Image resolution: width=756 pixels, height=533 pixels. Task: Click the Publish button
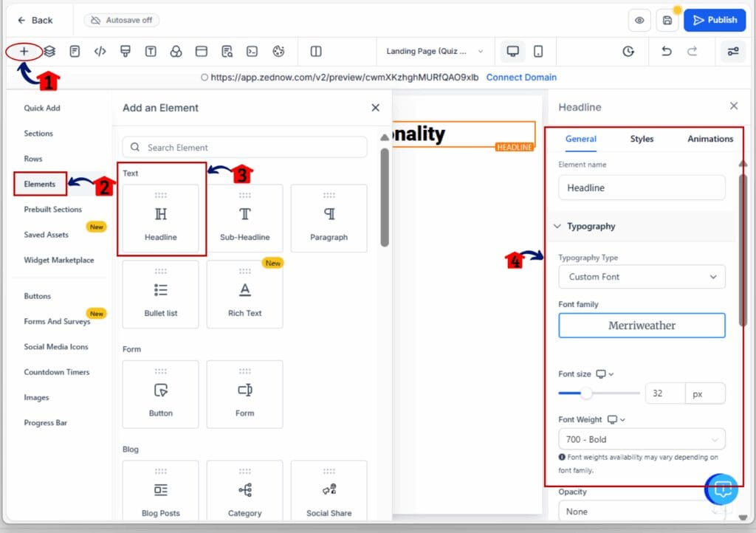point(715,21)
